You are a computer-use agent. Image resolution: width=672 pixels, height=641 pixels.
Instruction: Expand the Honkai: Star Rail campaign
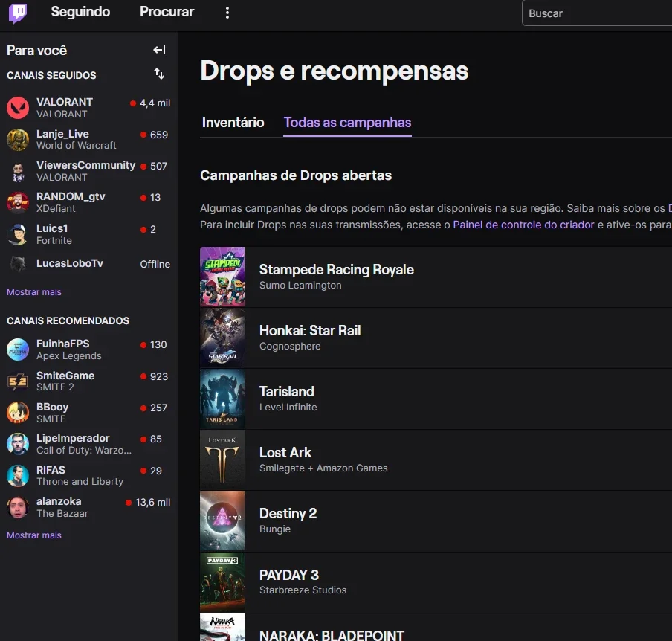coord(436,338)
